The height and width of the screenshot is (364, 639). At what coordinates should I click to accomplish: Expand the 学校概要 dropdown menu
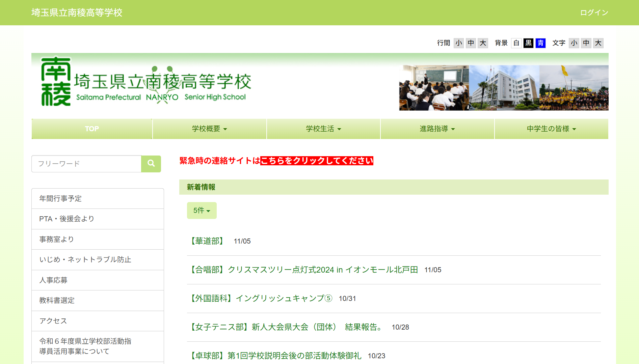(210, 129)
